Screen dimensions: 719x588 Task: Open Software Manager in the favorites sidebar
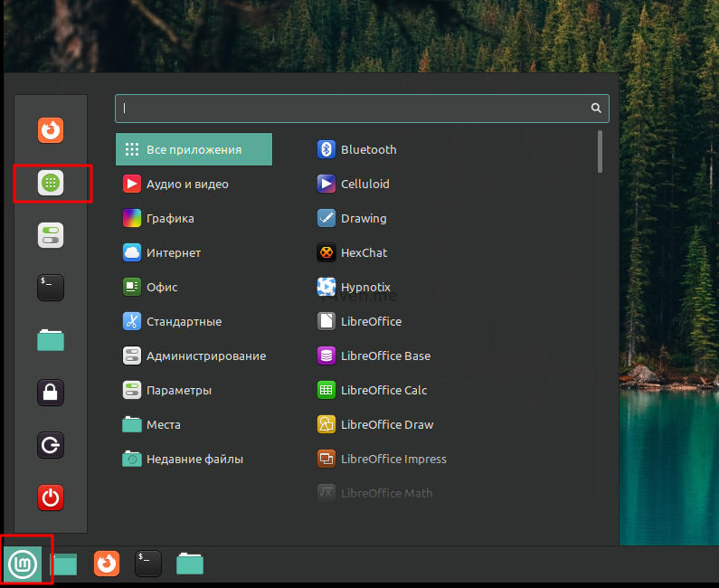click(51, 184)
